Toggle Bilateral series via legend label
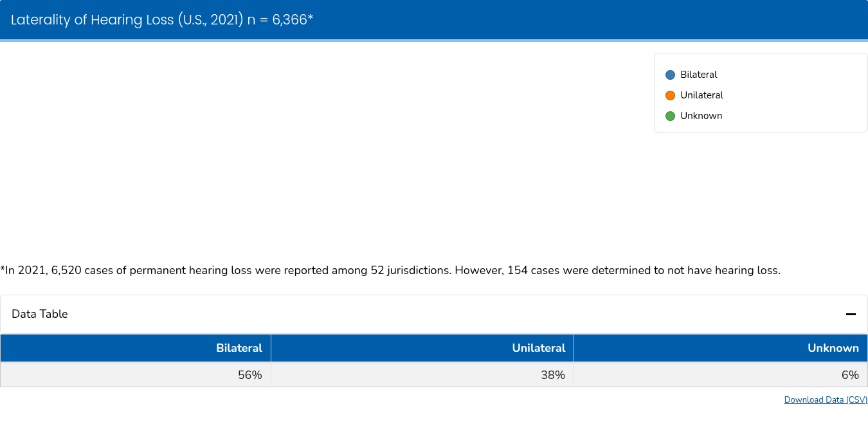This screenshot has width=868, height=422. tap(698, 75)
